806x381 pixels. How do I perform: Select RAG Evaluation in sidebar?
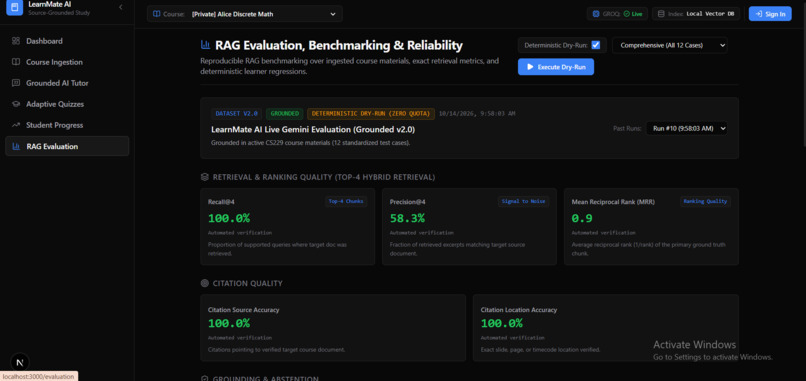67,147
